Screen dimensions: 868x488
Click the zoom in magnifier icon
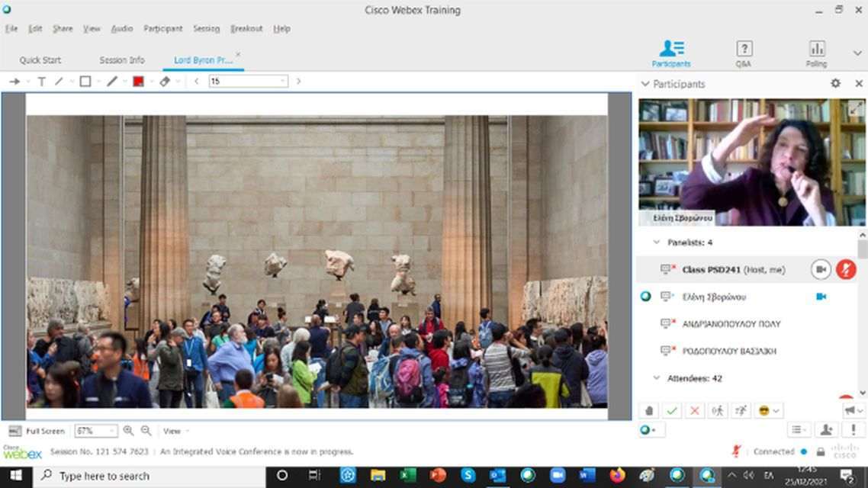coord(128,431)
